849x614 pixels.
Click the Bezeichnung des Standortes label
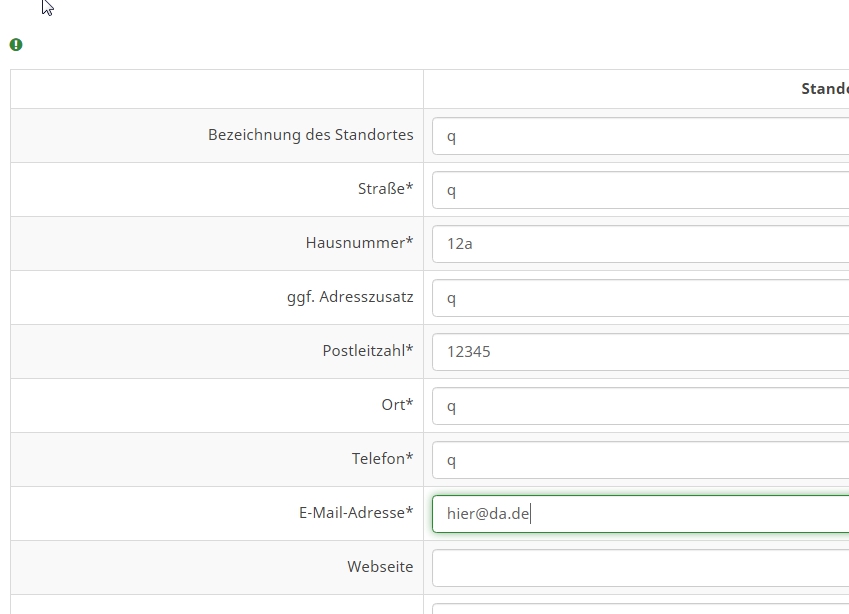tap(311, 135)
